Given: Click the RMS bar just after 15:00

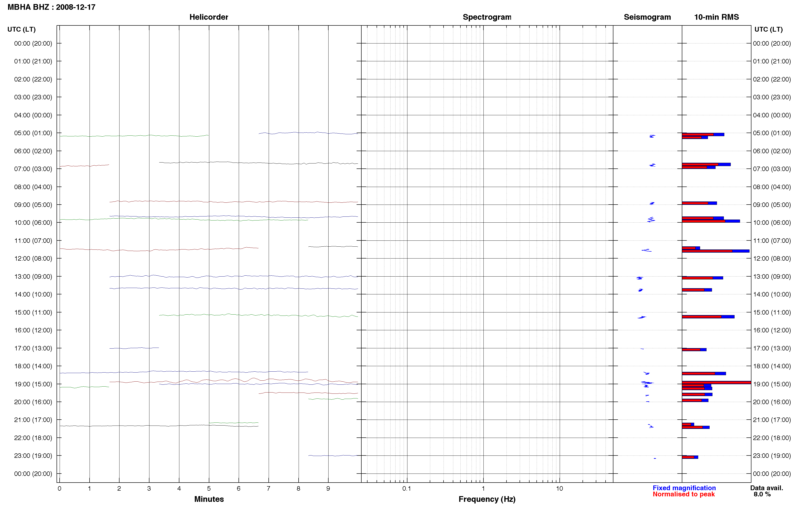Looking at the screenshot, I should click(708, 317).
